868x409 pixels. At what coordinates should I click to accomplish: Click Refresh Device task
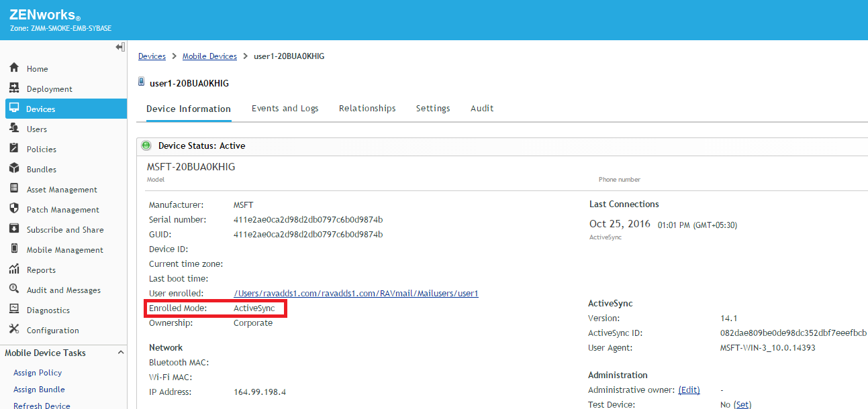pyautogui.click(x=42, y=405)
